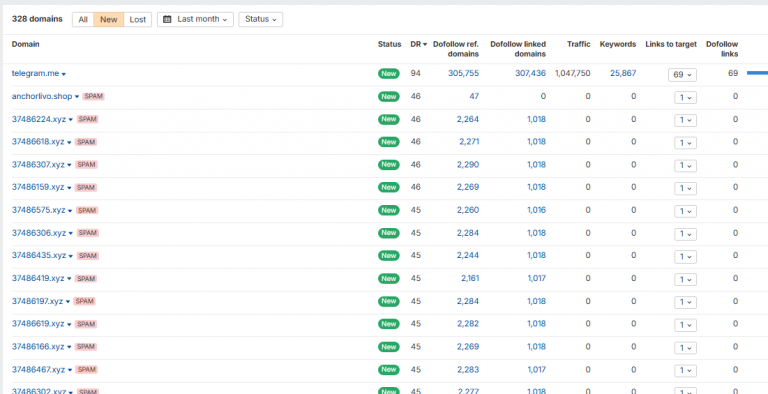Click ref. domains value 2,264
The height and width of the screenshot is (394, 768).
[468, 119]
